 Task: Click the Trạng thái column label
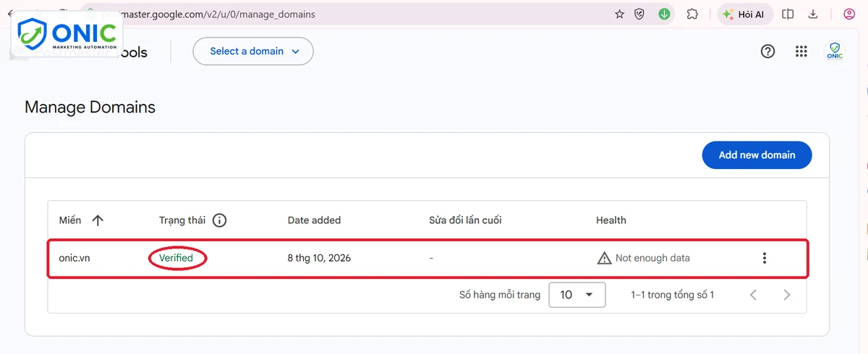point(182,220)
